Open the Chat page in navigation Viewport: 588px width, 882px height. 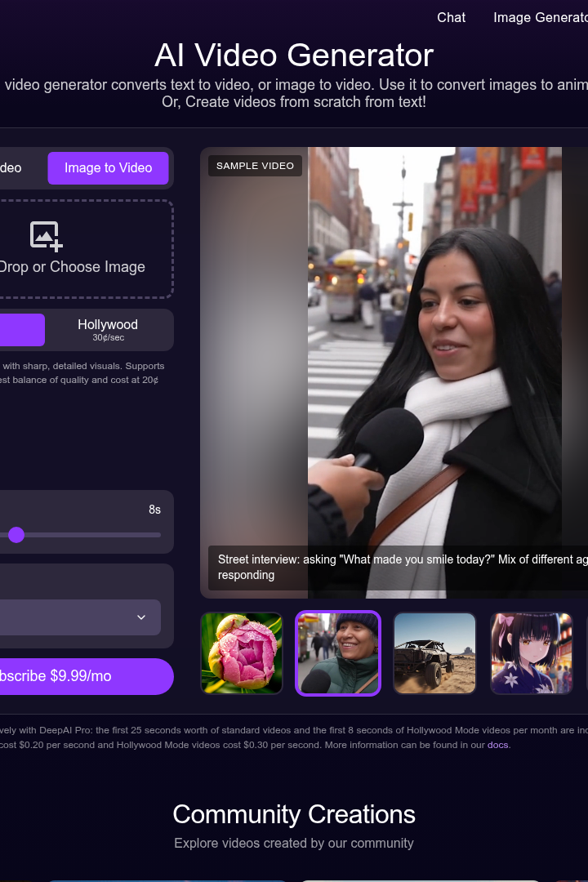click(452, 17)
